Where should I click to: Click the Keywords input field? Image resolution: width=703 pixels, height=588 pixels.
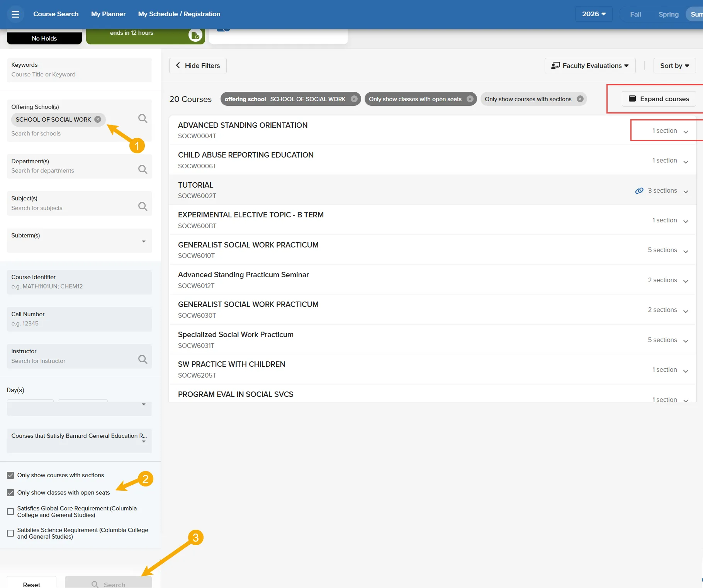pyautogui.click(x=79, y=70)
